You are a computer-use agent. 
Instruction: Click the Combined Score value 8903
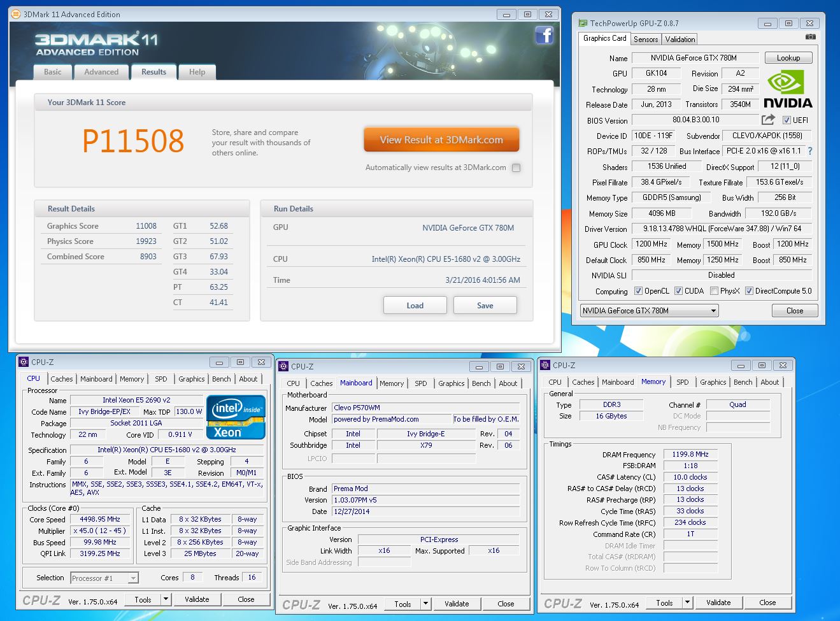tap(148, 257)
